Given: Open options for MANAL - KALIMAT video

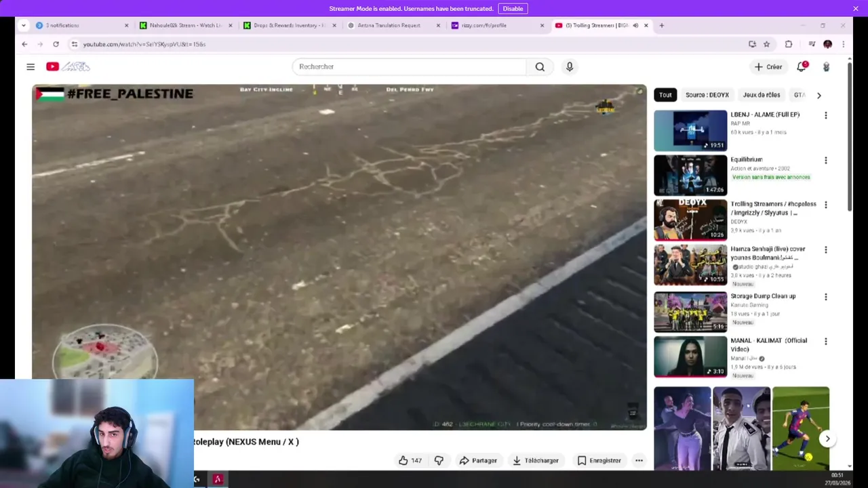Looking at the screenshot, I should pyautogui.click(x=825, y=342).
